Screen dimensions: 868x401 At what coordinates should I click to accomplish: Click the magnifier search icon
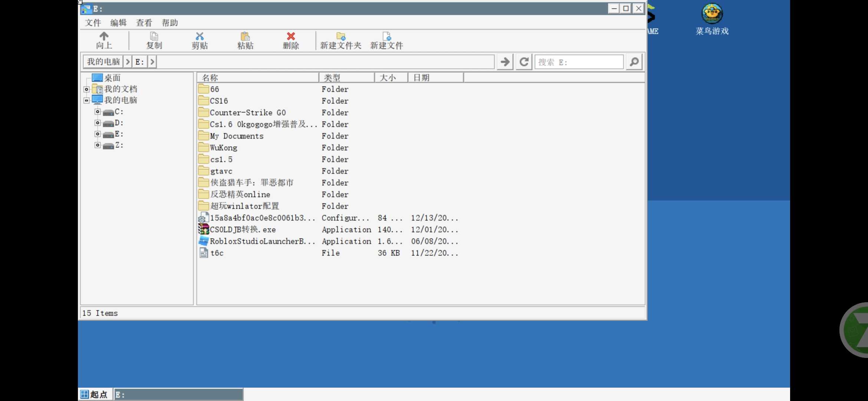pyautogui.click(x=634, y=62)
